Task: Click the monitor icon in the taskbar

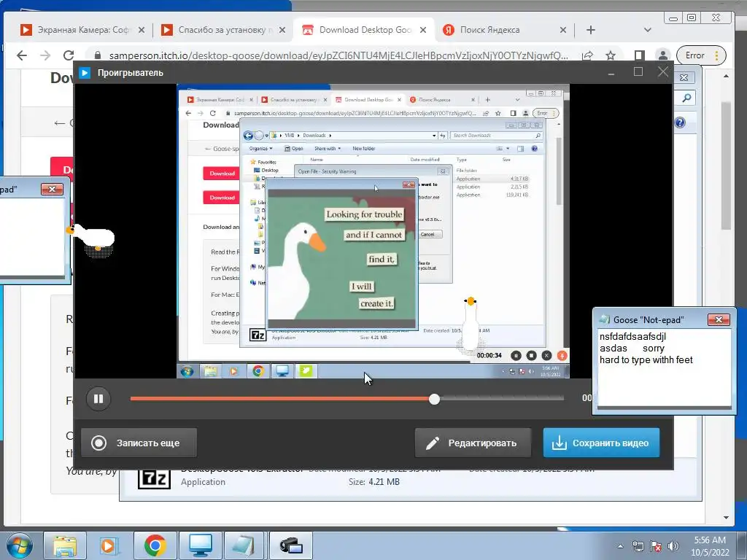Action: (x=201, y=545)
